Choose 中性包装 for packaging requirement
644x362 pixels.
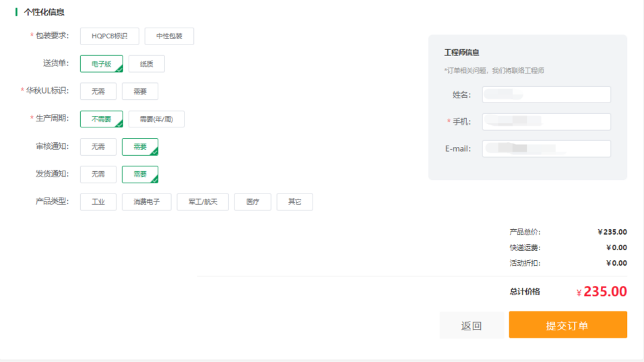point(169,36)
